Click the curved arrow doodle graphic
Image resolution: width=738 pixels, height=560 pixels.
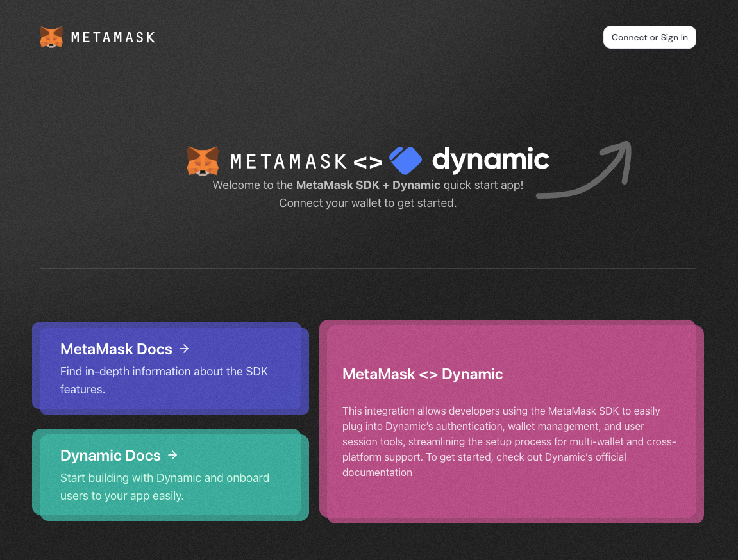(x=585, y=169)
